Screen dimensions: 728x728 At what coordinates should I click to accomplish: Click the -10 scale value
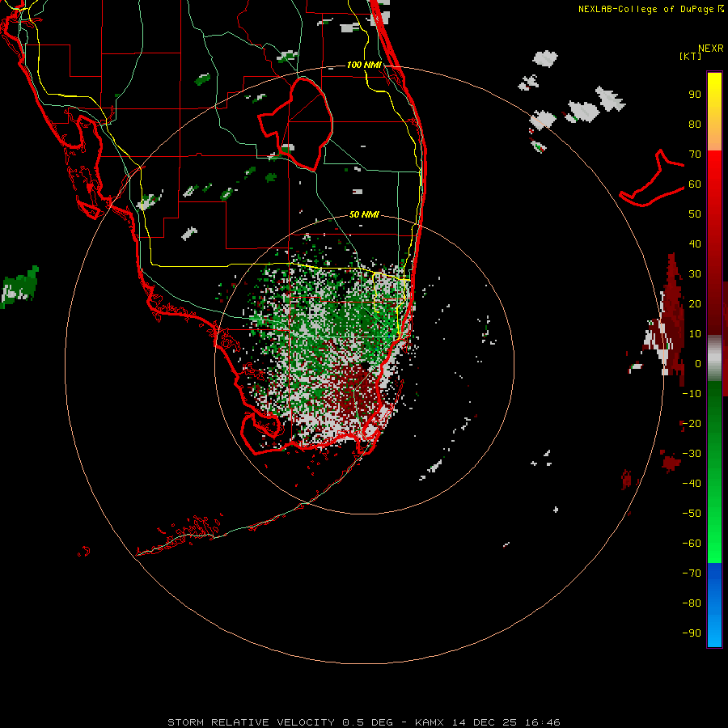click(x=692, y=394)
